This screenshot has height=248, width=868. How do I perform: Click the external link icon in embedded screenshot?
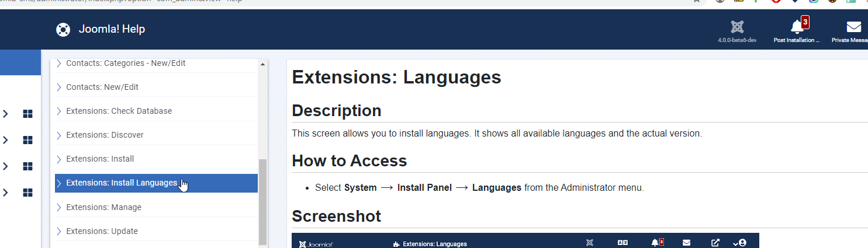click(715, 243)
